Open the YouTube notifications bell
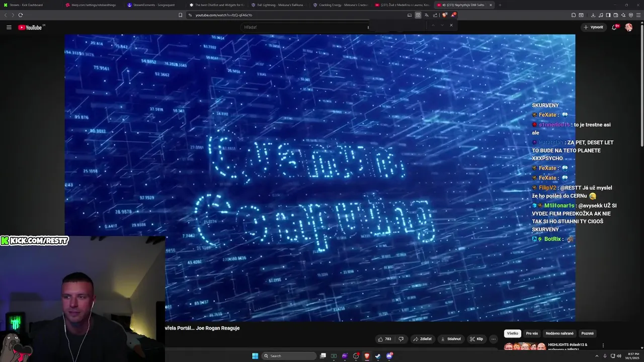The width and height of the screenshot is (644, 362). [614, 27]
